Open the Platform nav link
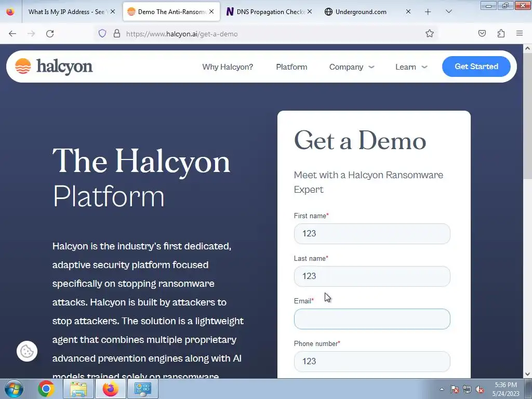The image size is (532, 399). pyautogui.click(x=291, y=67)
